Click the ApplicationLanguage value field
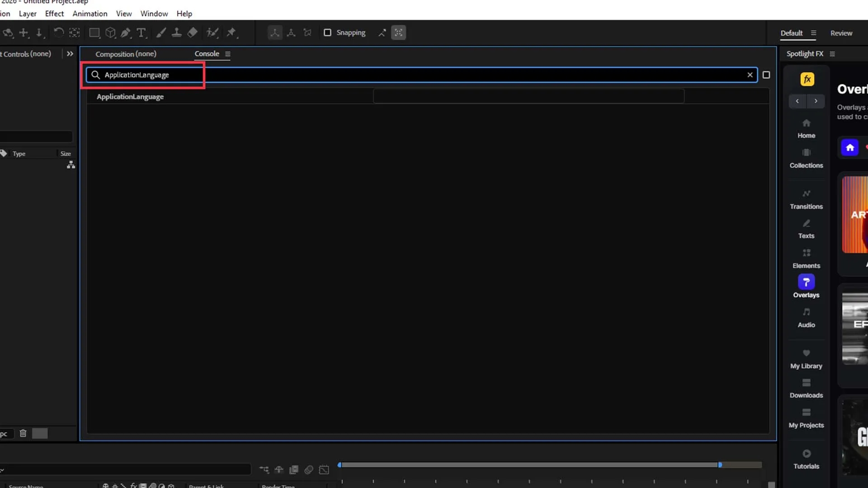 click(x=528, y=96)
